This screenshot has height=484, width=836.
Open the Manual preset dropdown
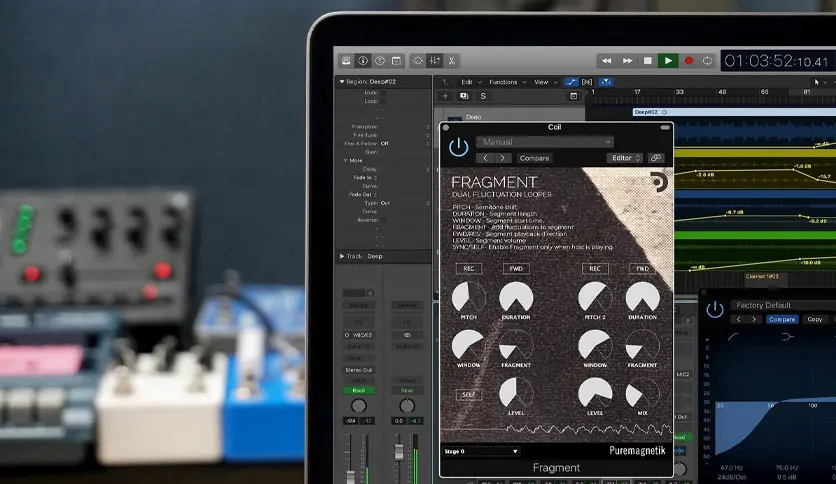pyautogui.click(x=545, y=142)
